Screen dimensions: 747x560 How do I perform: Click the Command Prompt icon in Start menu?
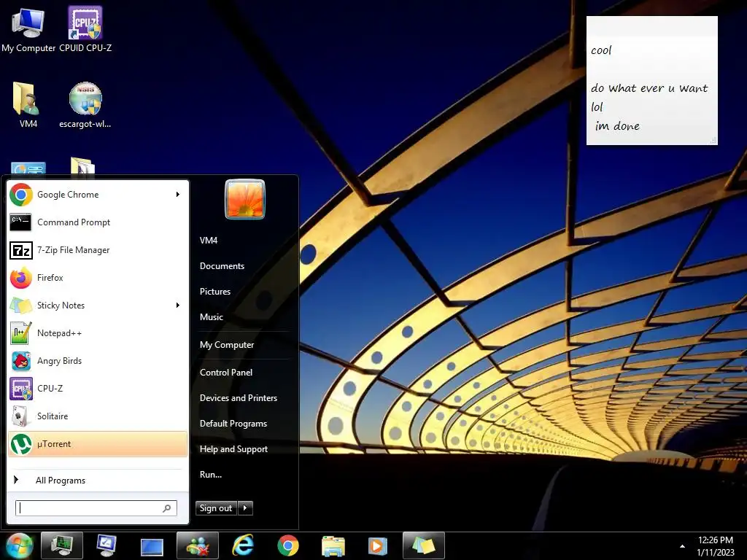click(20, 222)
